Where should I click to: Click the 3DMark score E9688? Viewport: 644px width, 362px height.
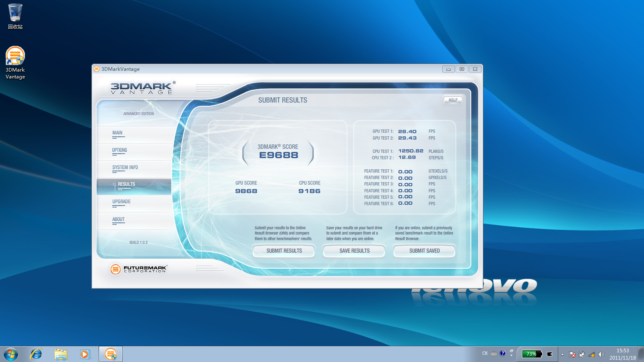pyautogui.click(x=279, y=155)
